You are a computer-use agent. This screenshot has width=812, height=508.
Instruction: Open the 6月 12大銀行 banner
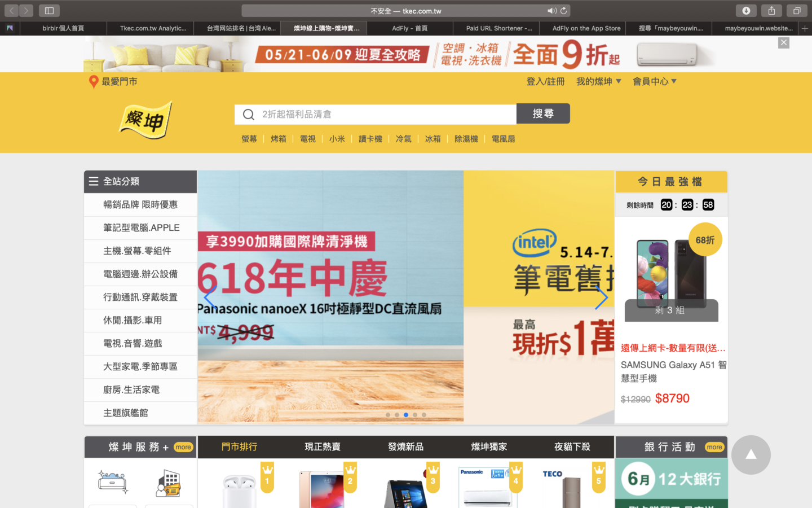click(x=671, y=483)
